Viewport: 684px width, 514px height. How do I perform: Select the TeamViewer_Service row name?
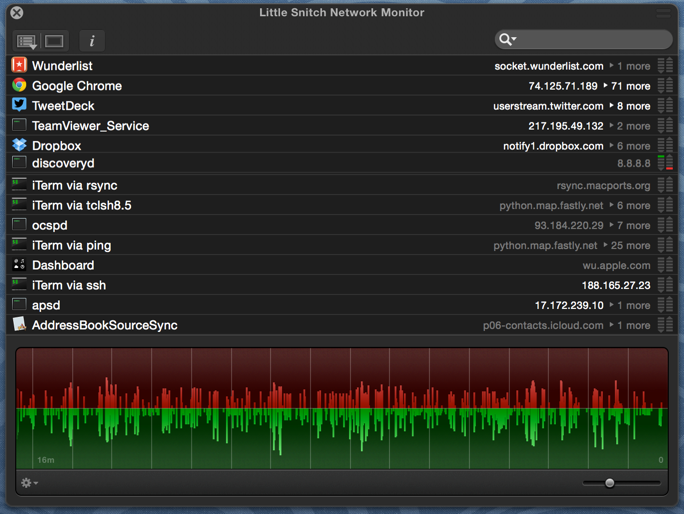pyautogui.click(x=90, y=126)
